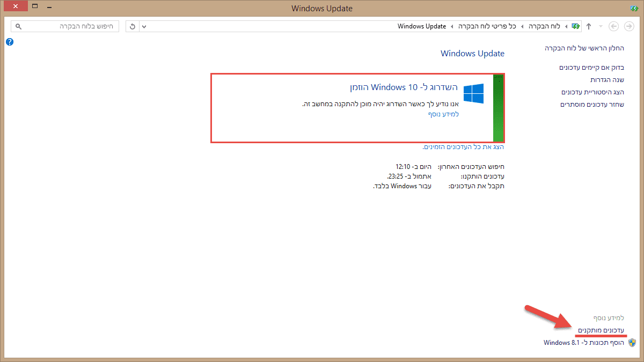Click the Windows logo in the Windows 10 upgrade box
This screenshot has width=644, height=362.
473,94
